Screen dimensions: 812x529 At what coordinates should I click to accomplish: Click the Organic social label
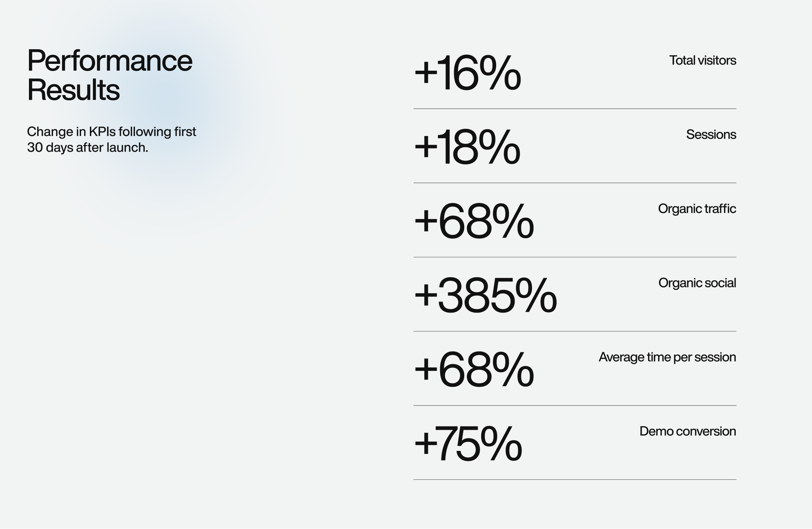(x=697, y=283)
